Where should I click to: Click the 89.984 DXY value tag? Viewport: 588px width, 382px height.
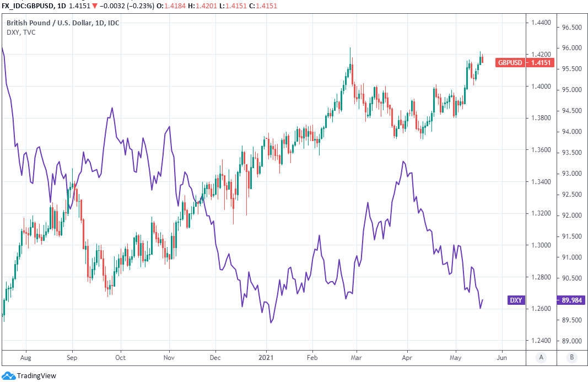pos(571,300)
